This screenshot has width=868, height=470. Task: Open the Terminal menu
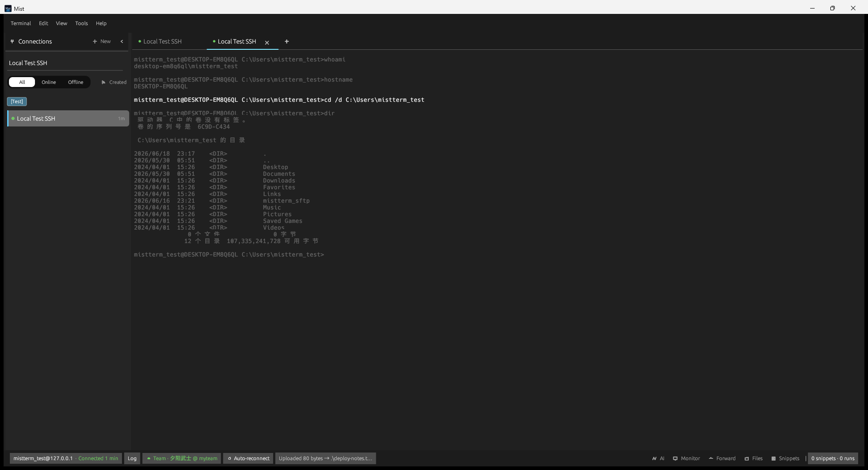click(21, 23)
